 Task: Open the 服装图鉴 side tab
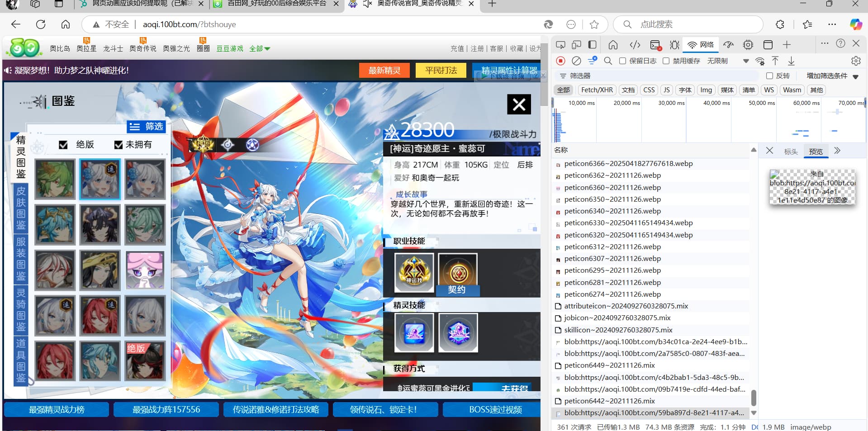pyautogui.click(x=21, y=259)
